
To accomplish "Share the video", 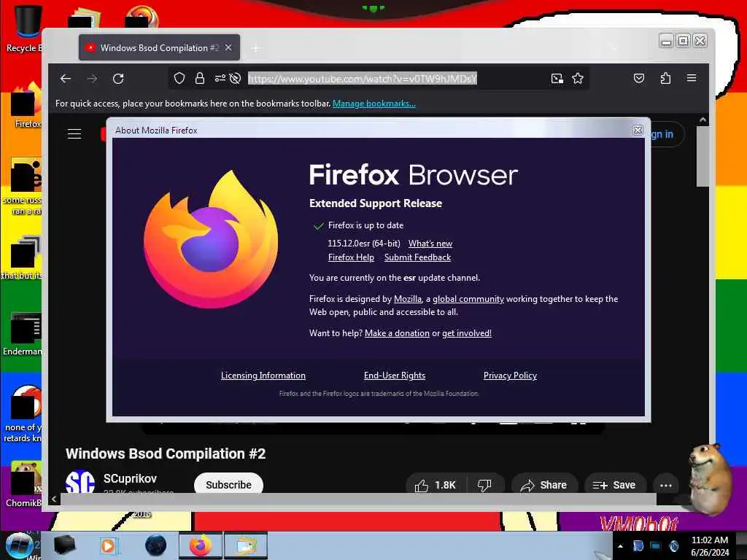I will point(544,485).
